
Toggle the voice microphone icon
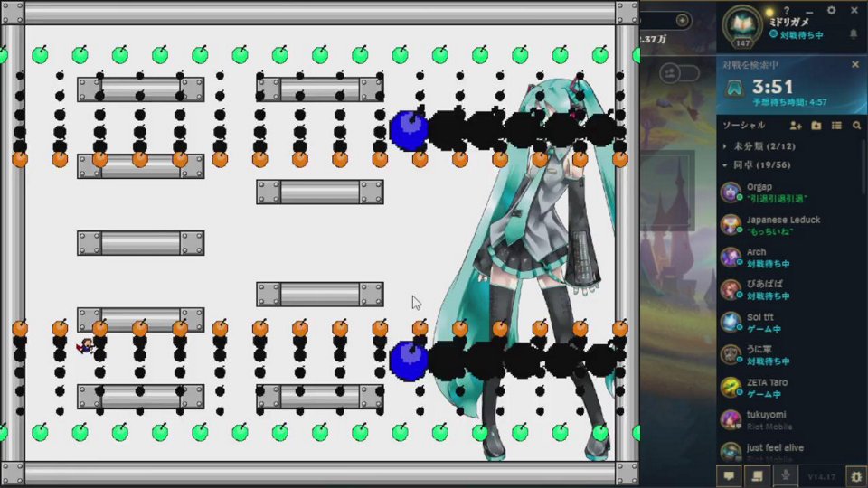point(785,476)
